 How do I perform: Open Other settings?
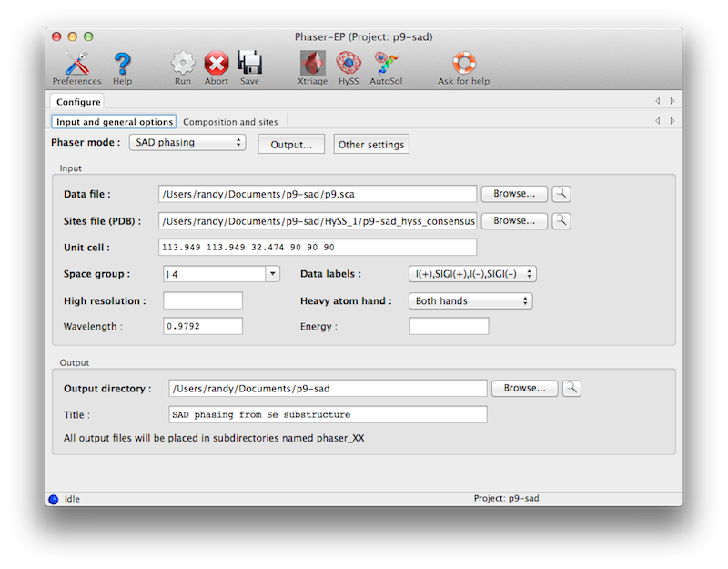pos(370,145)
